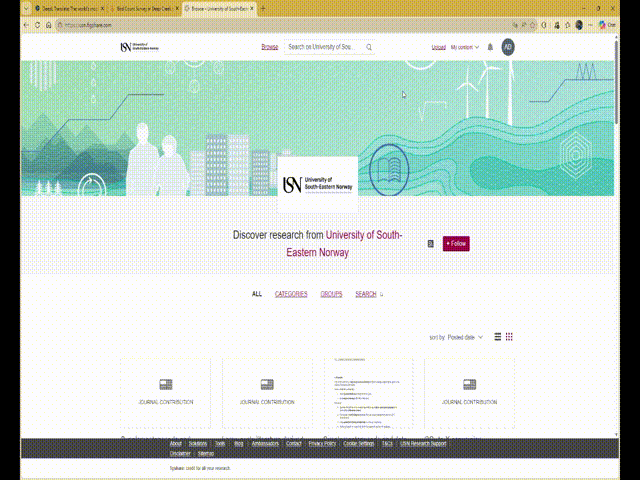Switch to the DeepL Translate browser tab
This screenshot has height=480, width=640.
[69, 9]
